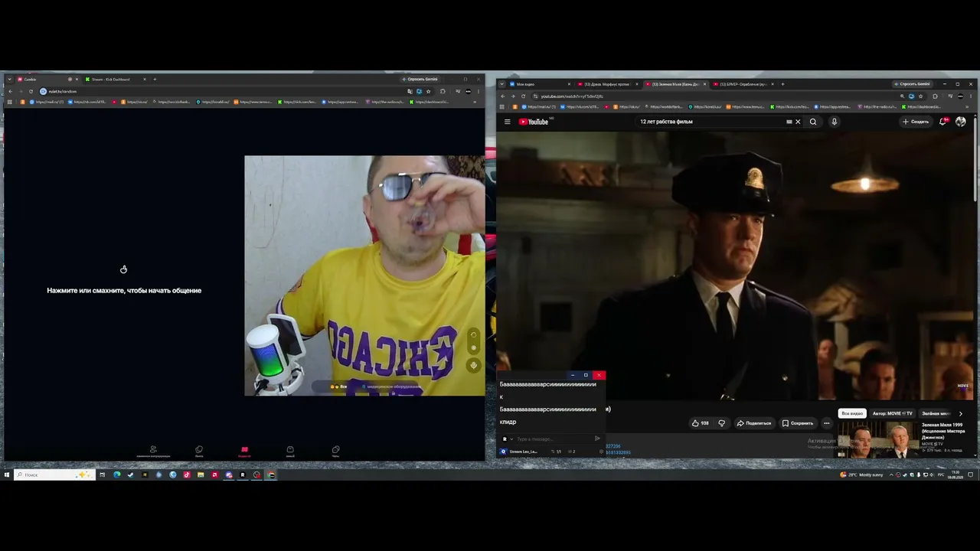Reload the YouTube page
Screen dimensions: 980x551
523,96
